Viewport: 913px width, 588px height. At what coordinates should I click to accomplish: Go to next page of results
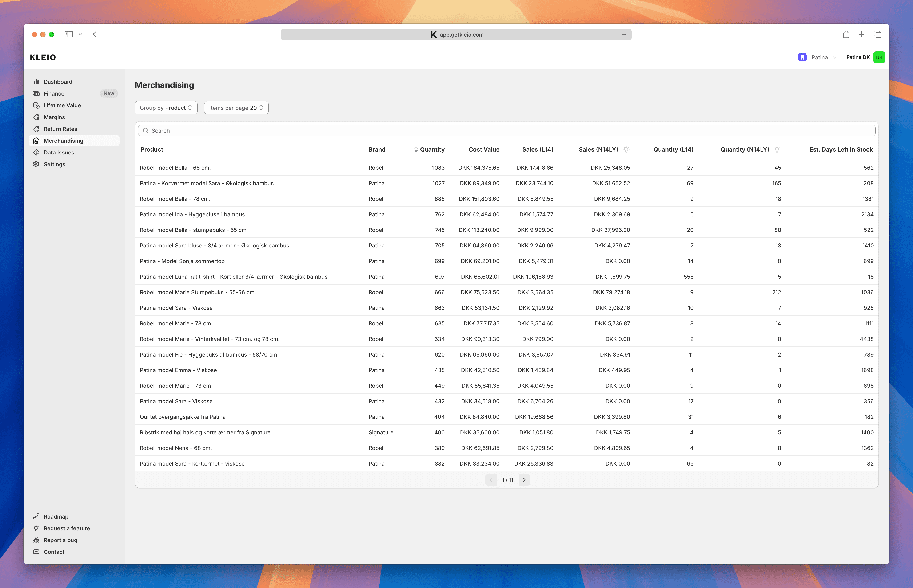pos(524,480)
